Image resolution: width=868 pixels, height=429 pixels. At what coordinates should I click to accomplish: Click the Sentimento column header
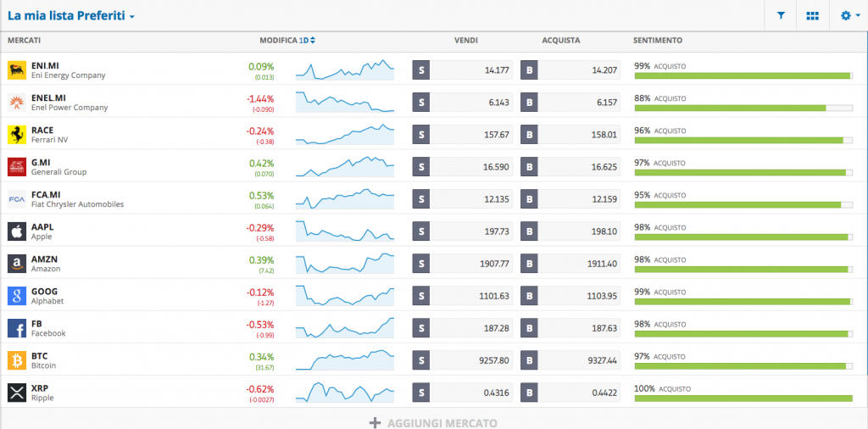click(x=658, y=41)
